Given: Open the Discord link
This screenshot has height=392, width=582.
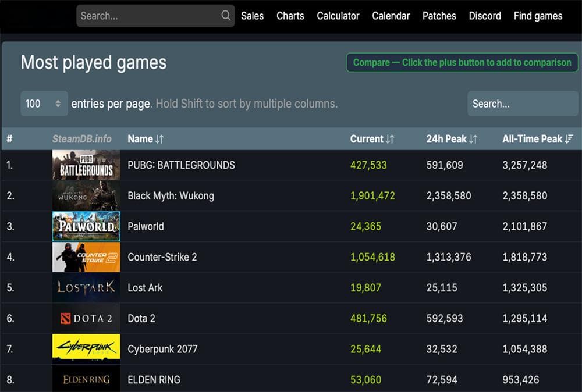Looking at the screenshot, I should tap(485, 16).
